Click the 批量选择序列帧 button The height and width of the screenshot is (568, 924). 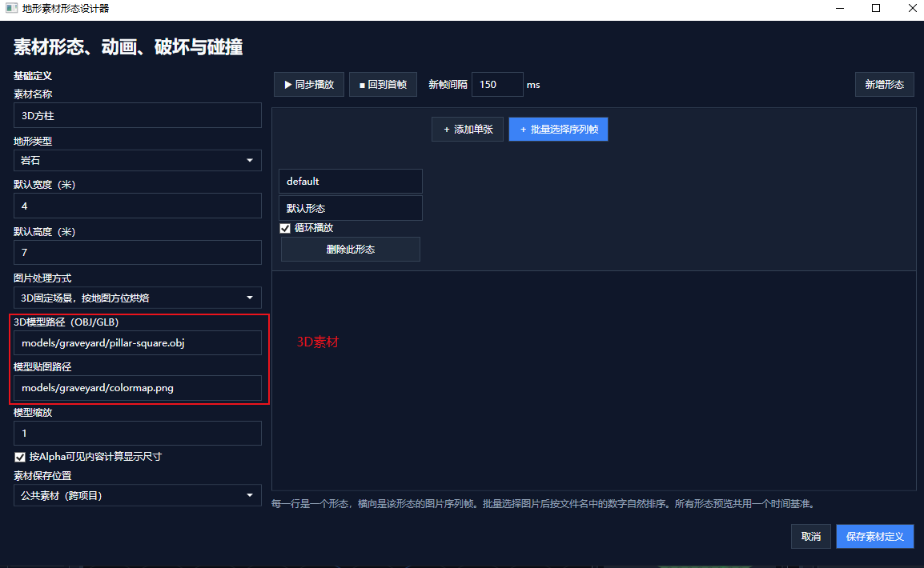pos(558,130)
